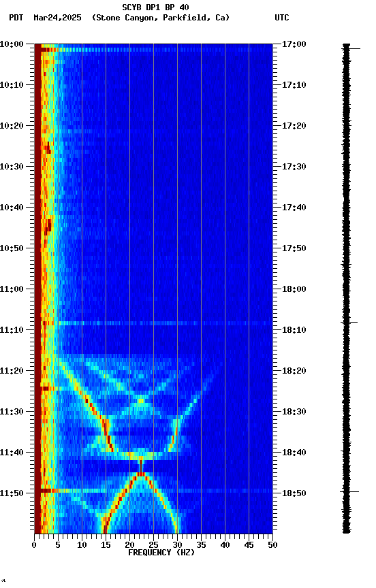The image size is (376, 588).
Task: Click the '11:30' PDT time label
Action: pos(12,412)
